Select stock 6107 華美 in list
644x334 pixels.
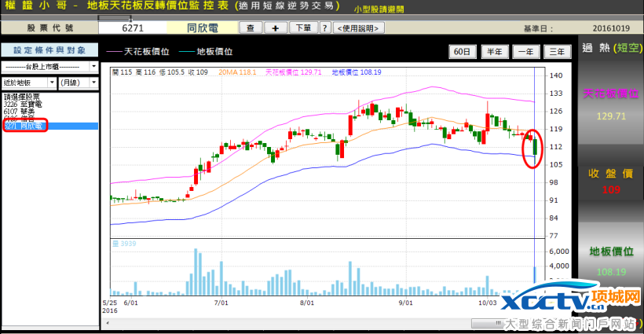click(21, 112)
